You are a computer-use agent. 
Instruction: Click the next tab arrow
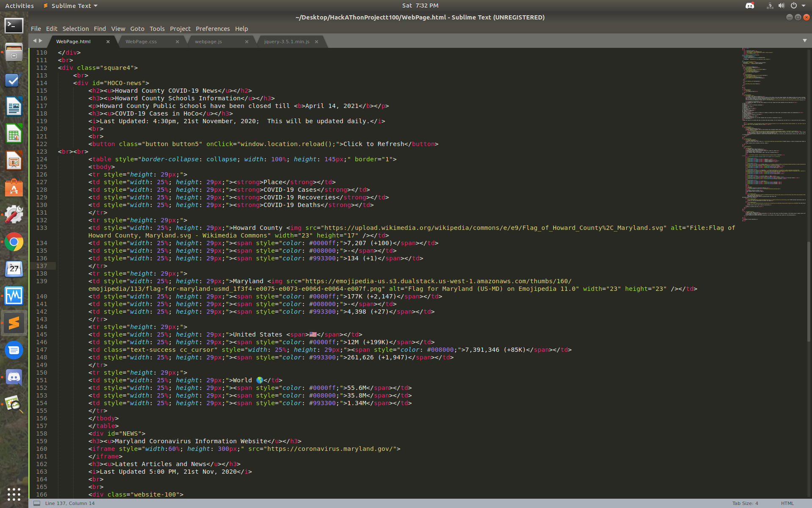point(41,41)
